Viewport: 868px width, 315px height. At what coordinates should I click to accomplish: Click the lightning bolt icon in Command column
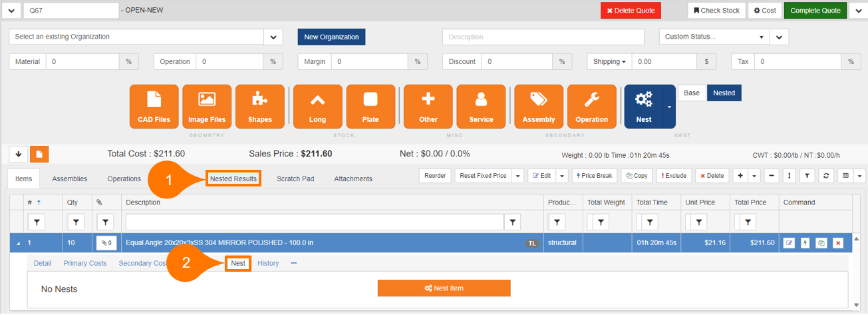[x=805, y=243]
